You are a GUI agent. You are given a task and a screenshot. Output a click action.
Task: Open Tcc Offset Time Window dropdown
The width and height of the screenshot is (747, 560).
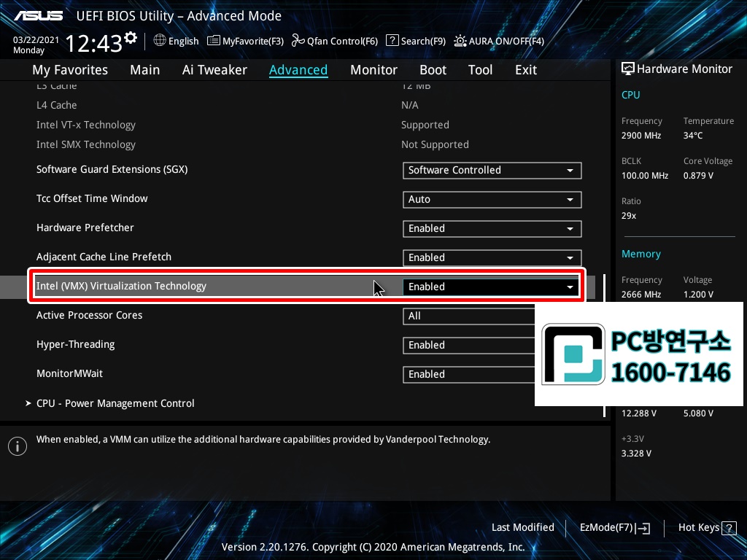click(492, 200)
